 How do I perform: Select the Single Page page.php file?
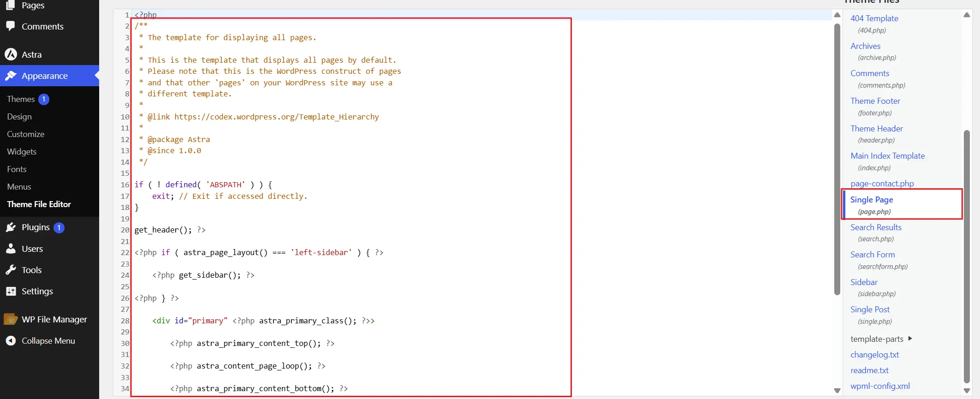tap(872, 200)
